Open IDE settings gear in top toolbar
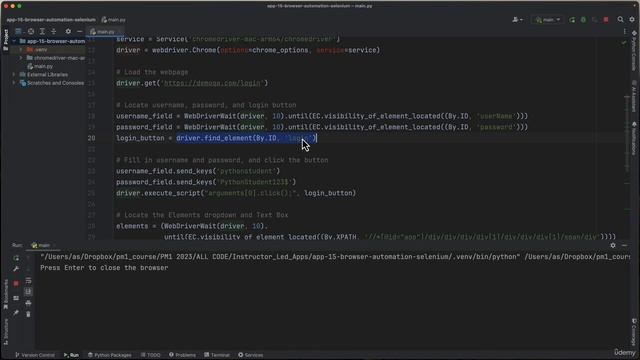This screenshot has height=360, width=640. 632,20
